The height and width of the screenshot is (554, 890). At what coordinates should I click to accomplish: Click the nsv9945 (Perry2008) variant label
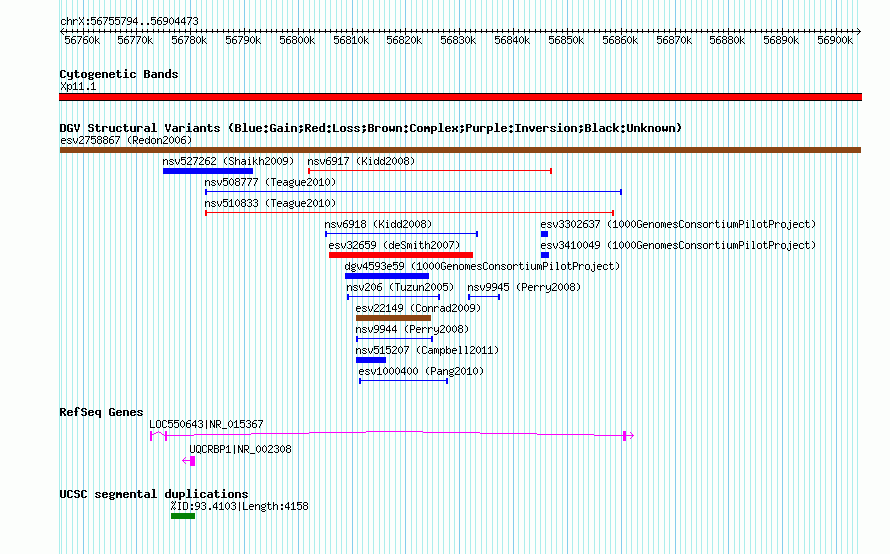524,287
